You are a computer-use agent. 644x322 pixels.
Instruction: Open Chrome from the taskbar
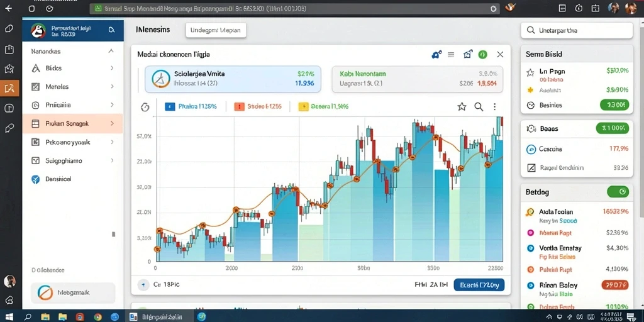click(x=97, y=317)
